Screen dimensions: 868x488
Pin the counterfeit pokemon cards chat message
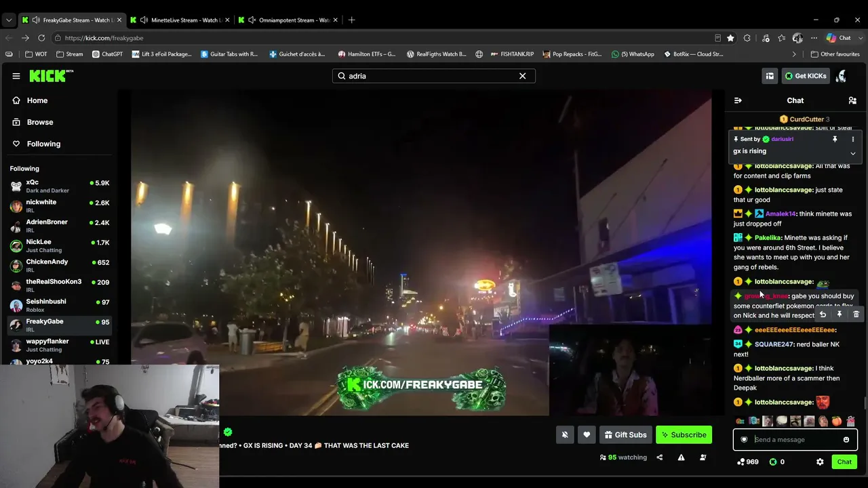pos(840,314)
